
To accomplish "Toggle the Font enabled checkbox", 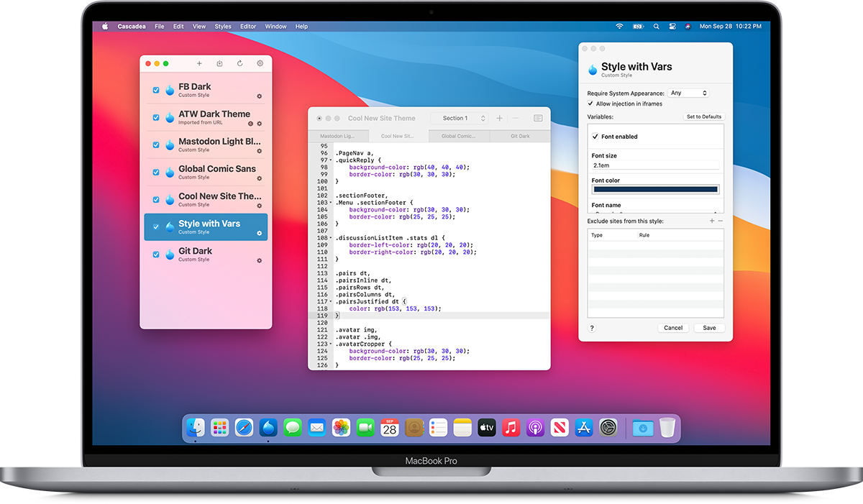I will click(x=595, y=137).
